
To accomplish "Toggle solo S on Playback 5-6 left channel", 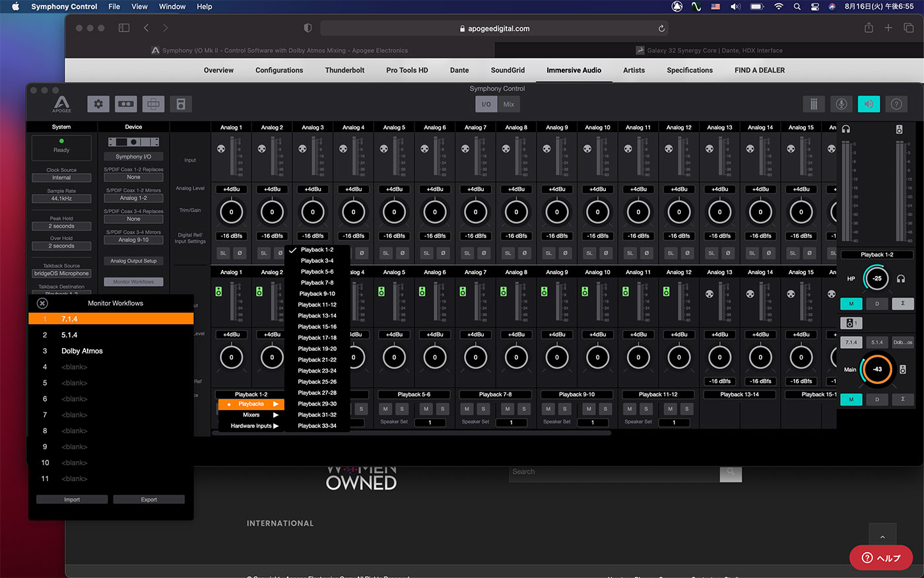I will coord(401,409).
